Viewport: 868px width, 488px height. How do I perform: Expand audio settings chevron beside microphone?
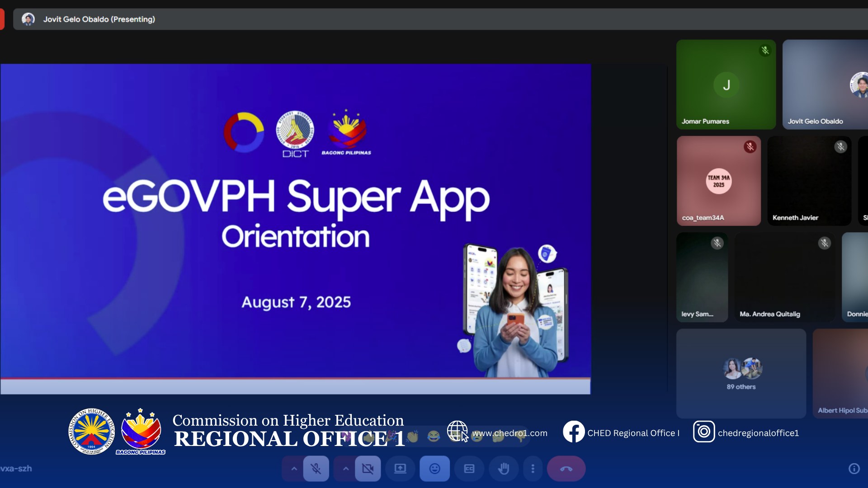click(x=294, y=469)
